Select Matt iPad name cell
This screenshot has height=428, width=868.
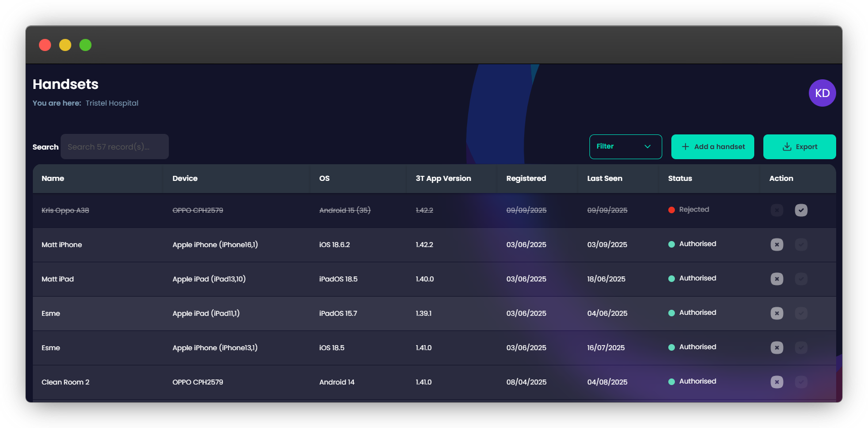[58, 279]
